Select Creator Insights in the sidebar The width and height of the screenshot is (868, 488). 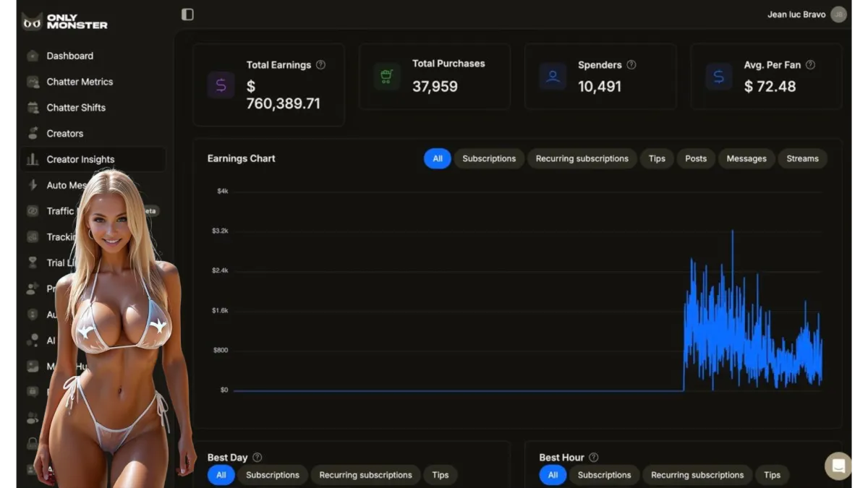93,160
